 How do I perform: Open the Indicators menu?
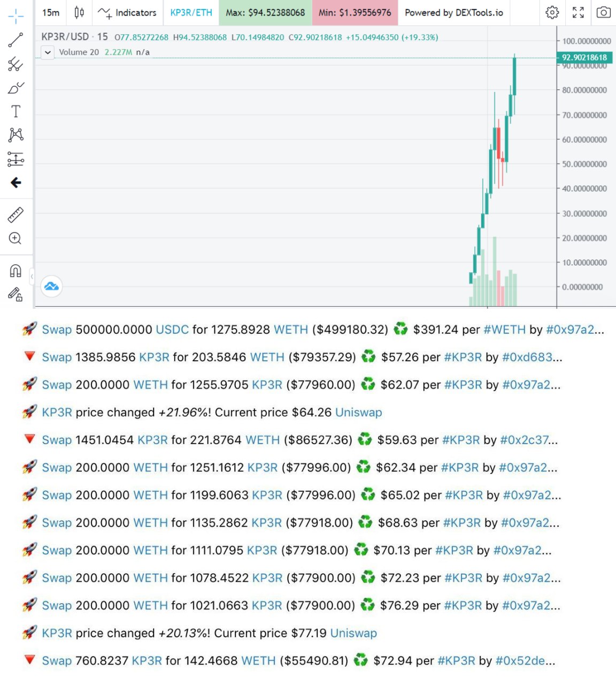pos(127,12)
